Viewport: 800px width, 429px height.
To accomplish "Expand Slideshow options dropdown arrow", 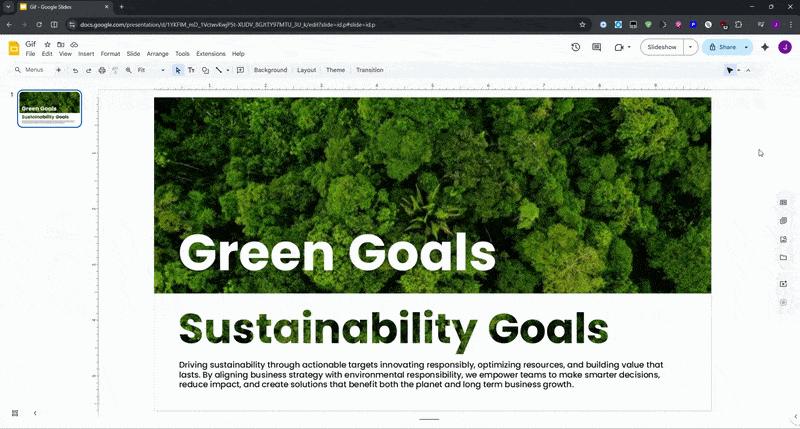I will point(690,47).
